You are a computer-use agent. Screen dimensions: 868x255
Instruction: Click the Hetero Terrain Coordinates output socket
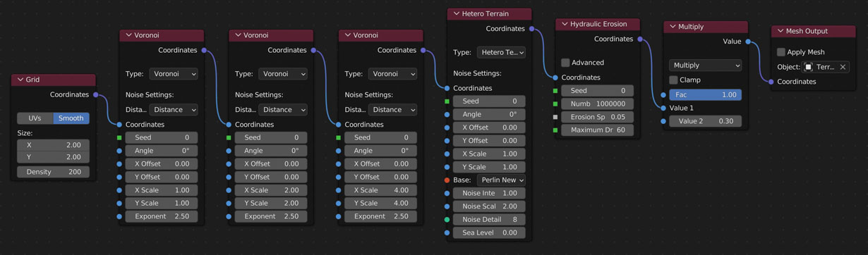(531, 29)
